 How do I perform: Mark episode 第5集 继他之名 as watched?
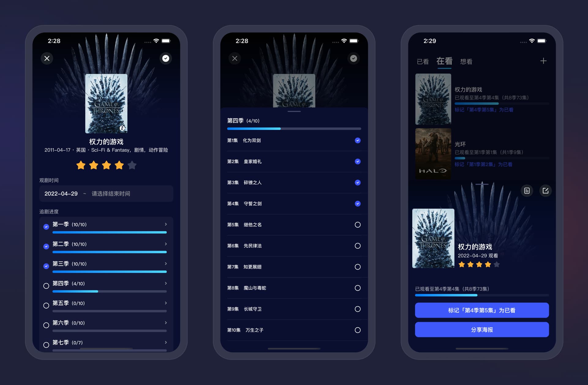(357, 225)
